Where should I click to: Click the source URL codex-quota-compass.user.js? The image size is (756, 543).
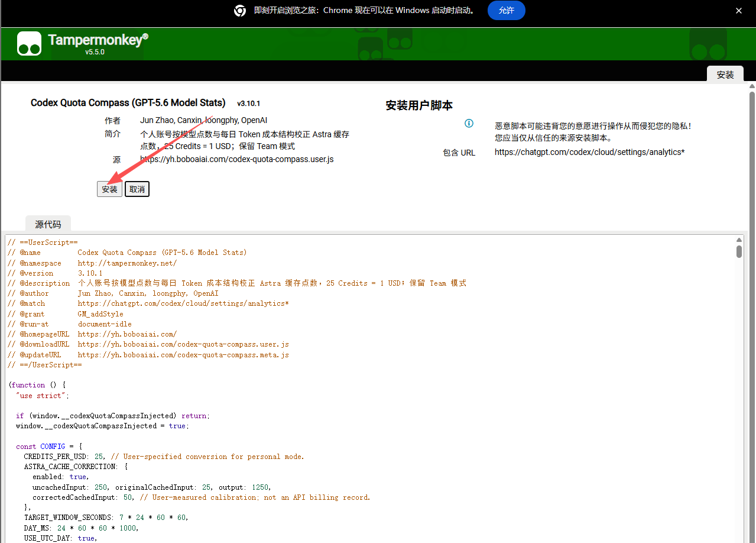click(237, 159)
